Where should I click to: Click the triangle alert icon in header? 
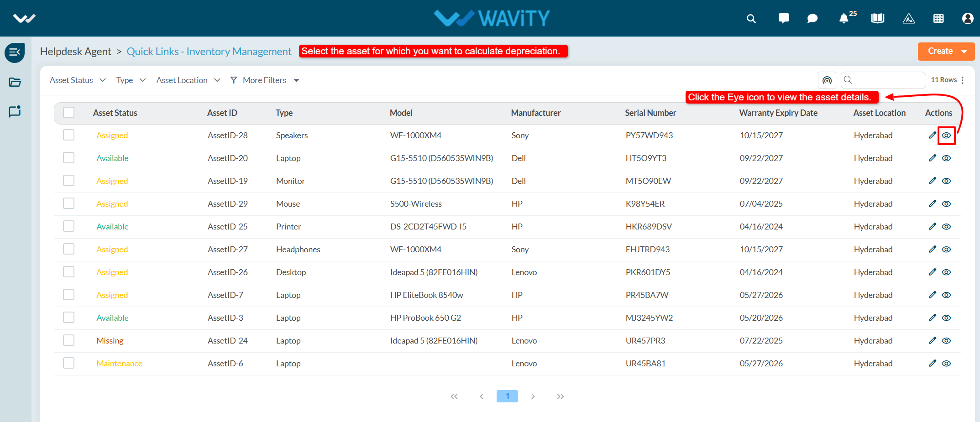pos(909,18)
